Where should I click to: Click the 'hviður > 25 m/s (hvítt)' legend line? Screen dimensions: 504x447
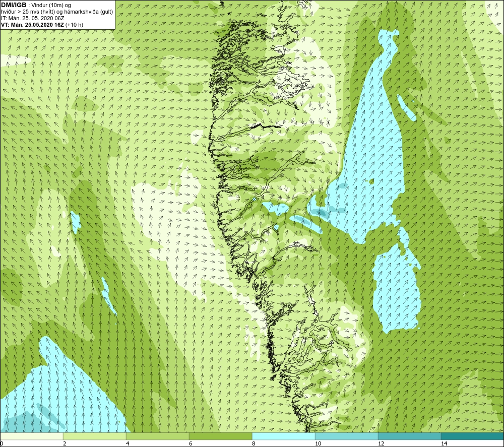click(x=57, y=12)
